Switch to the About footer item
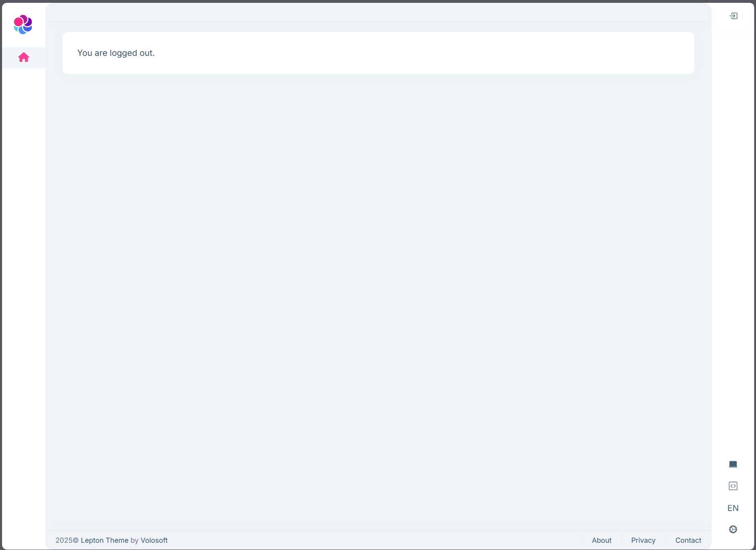Screen dimensions: 756x550 point(602,540)
